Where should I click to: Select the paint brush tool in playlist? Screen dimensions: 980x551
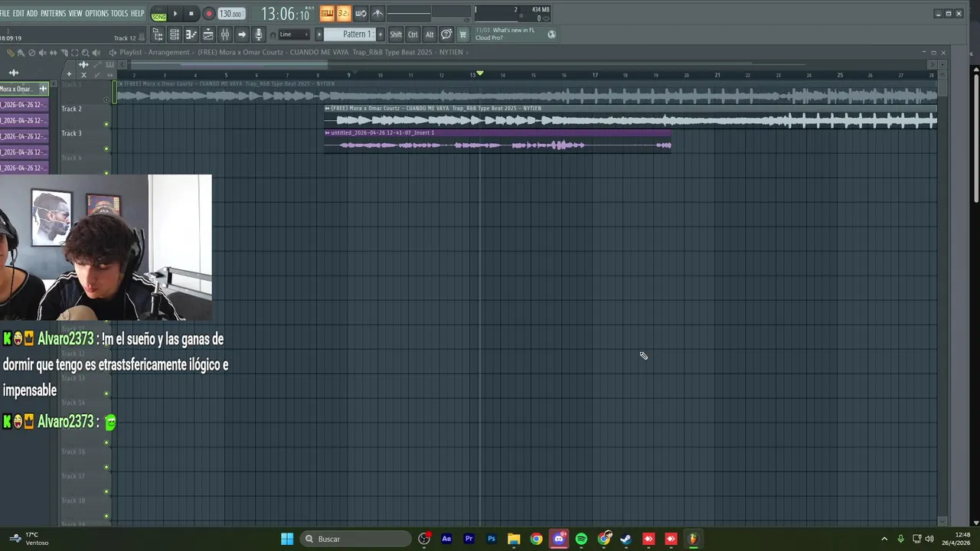click(21, 53)
